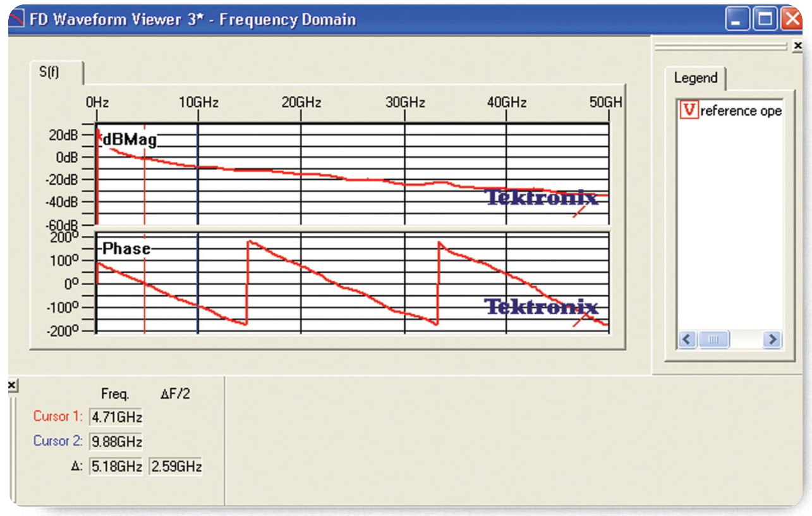Click the delta 5.18GHz field
Image resolution: width=812 pixels, height=516 pixels.
coord(116,467)
